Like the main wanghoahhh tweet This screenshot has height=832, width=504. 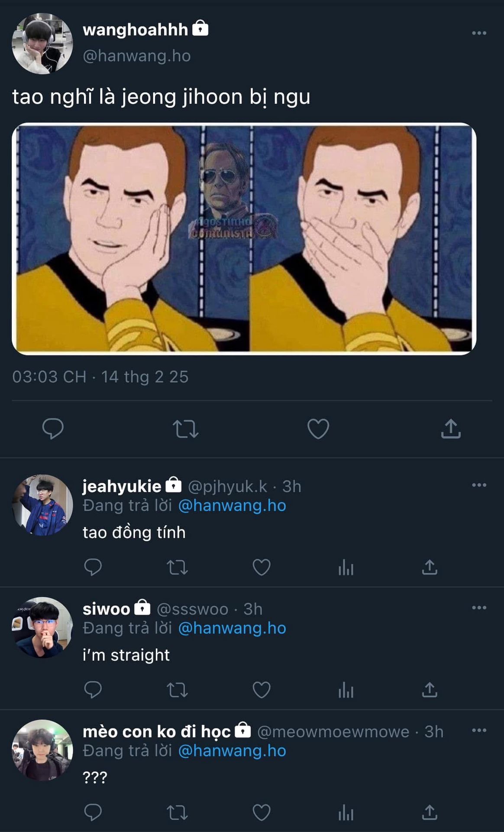pyautogui.click(x=318, y=429)
